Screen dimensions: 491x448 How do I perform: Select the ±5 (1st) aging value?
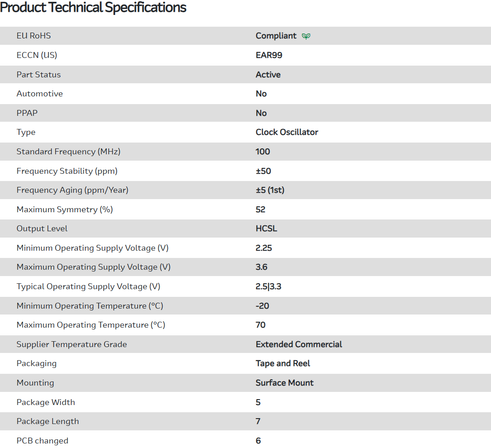point(270,190)
